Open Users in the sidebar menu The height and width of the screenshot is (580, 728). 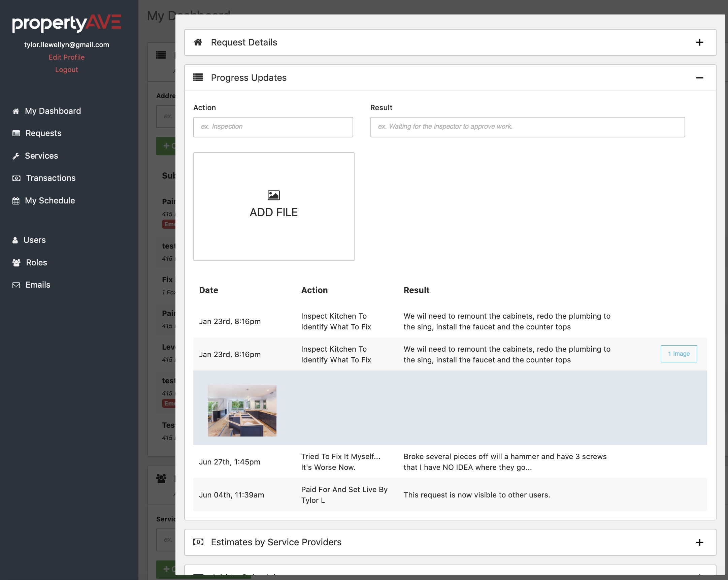click(34, 240)
